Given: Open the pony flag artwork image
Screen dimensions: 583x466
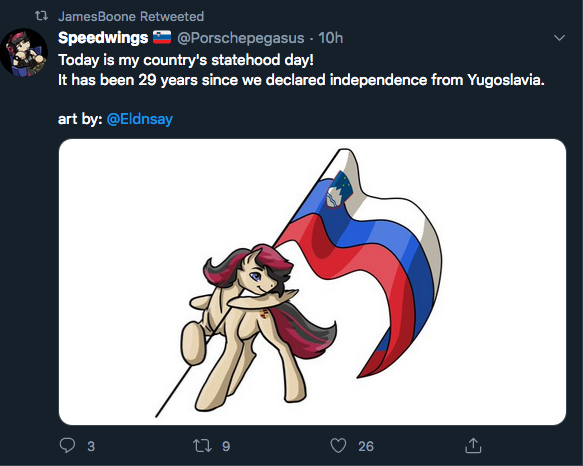Looking at the screenshot, I should pyautogui.click(x=312, y=282).
